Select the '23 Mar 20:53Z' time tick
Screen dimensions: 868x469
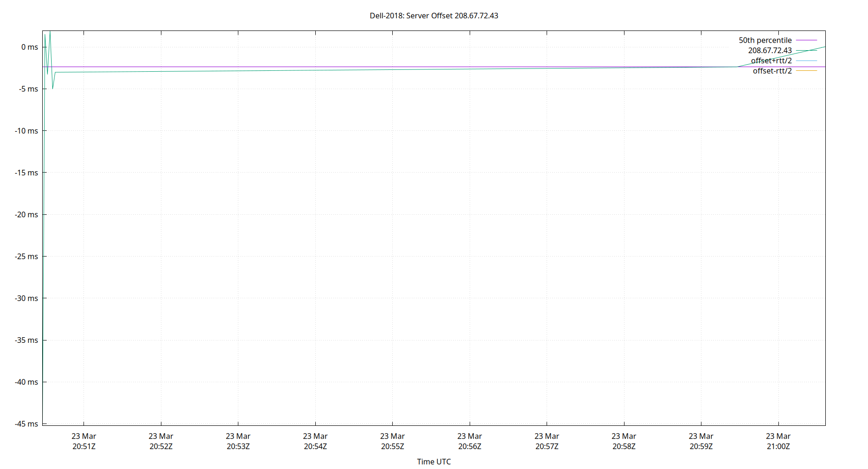[x=238, y=441]
